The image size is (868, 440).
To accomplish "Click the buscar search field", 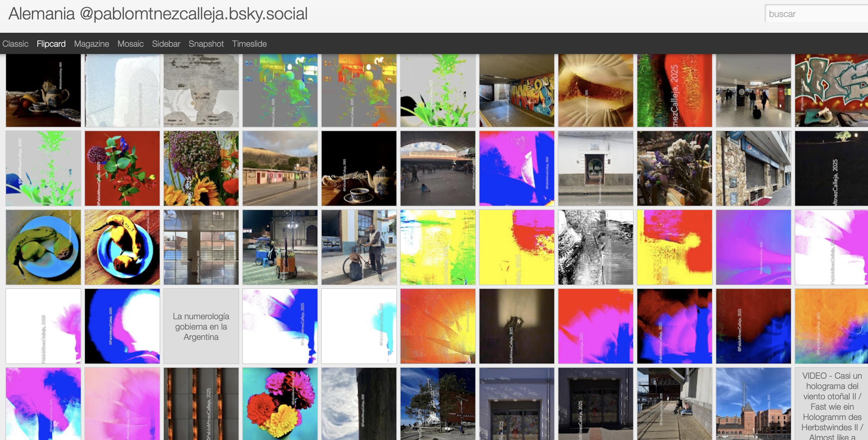I will coord(815,14).
